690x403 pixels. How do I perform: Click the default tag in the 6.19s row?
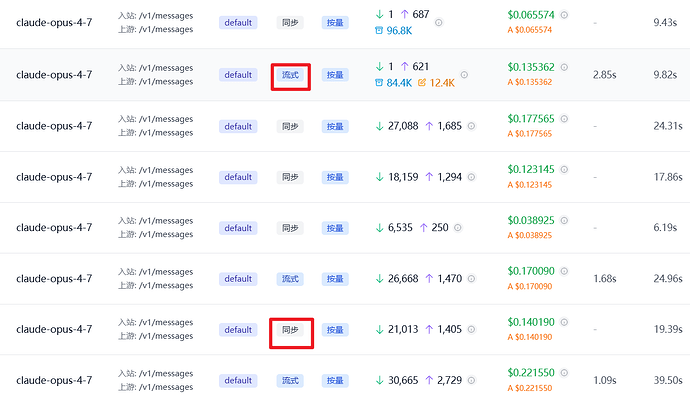(x=238, y=228)
